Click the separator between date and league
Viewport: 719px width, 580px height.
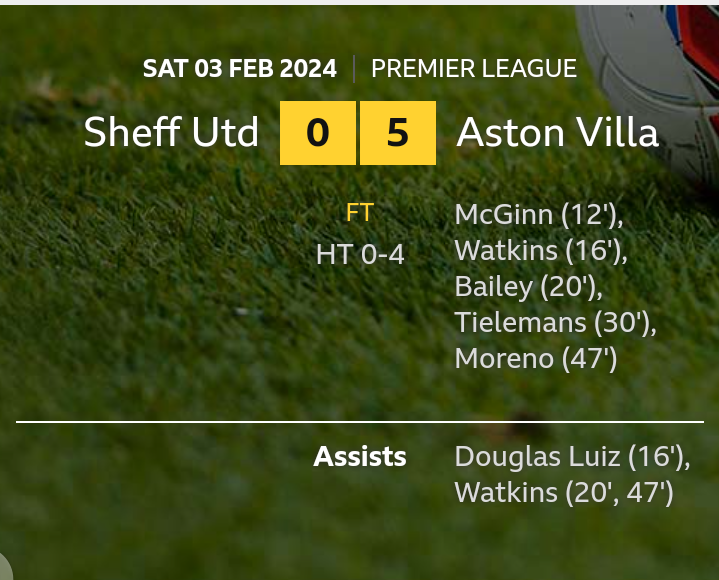[354, 69]
